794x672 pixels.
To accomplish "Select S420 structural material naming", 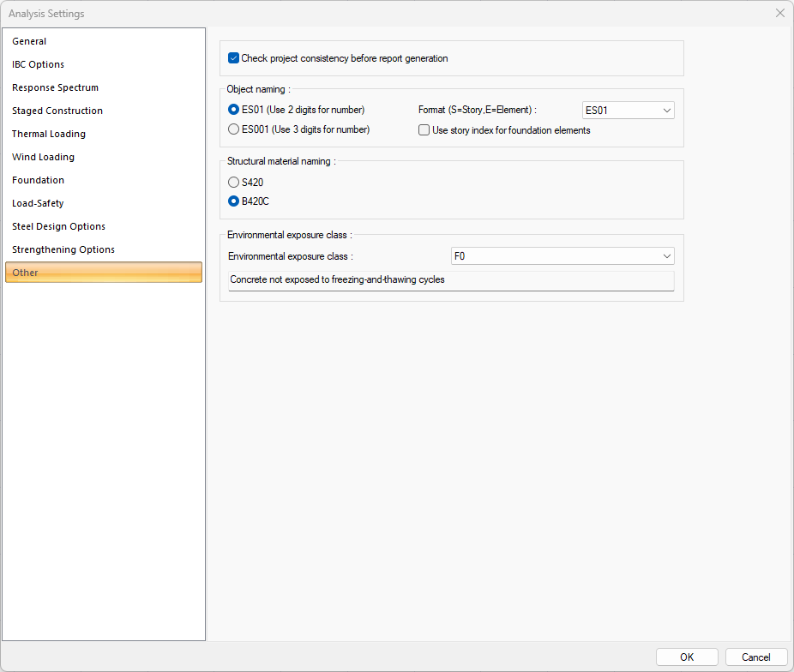I will click(233, 182).
